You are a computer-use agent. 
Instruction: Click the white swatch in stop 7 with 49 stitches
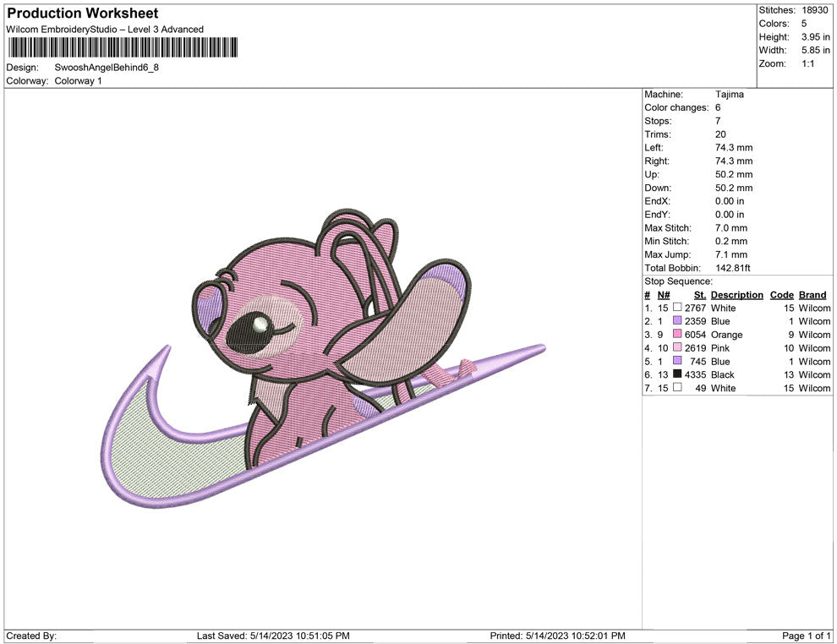point(677,387)
